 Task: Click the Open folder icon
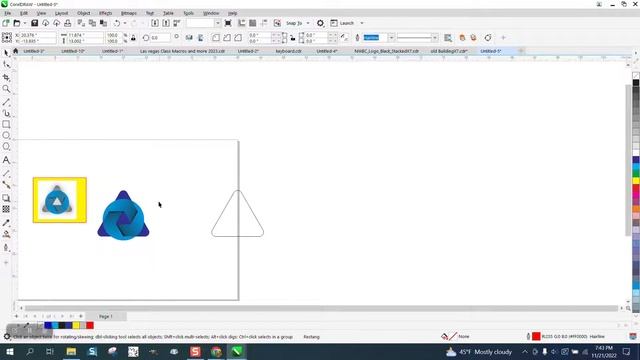pyautogui.click(x=17, y=23)
